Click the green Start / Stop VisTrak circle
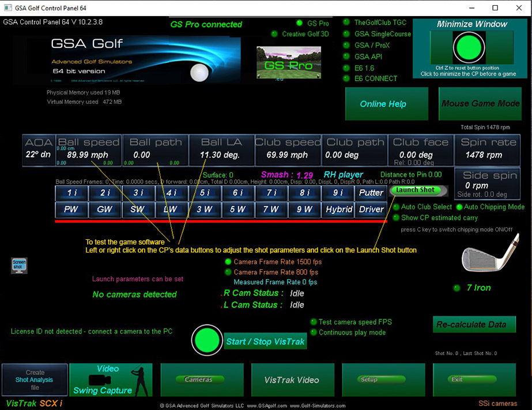The image size is (532, 410). [x=207, y=341]
